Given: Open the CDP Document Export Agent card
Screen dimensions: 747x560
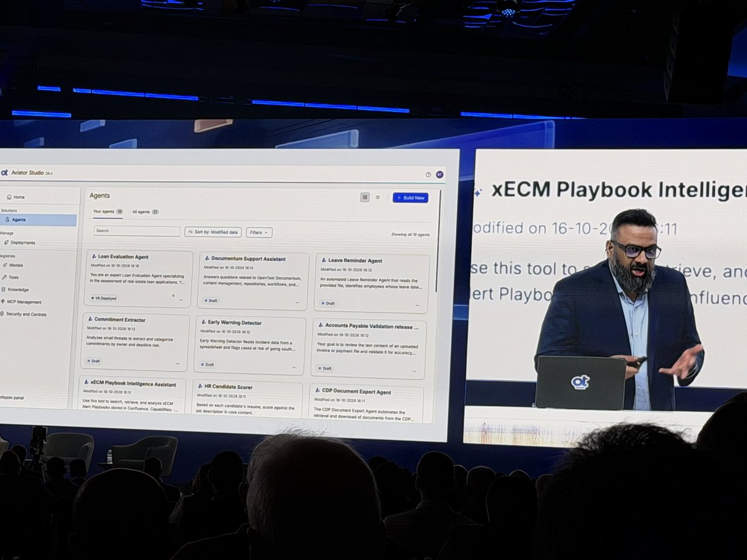Looking at the screenshot, I should pyautogui.click(x=366, y=404).
